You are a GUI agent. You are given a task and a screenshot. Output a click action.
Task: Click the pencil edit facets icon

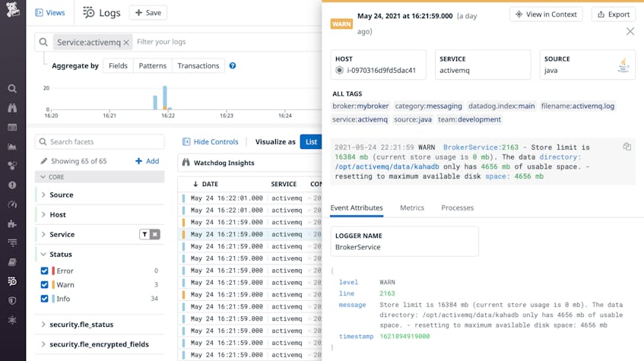point(43,161)
